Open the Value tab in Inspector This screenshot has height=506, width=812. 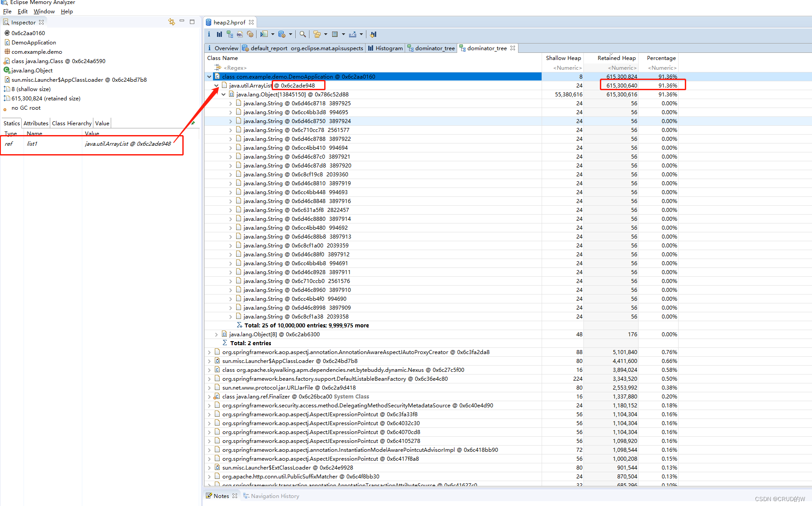[x=102, y=124]
